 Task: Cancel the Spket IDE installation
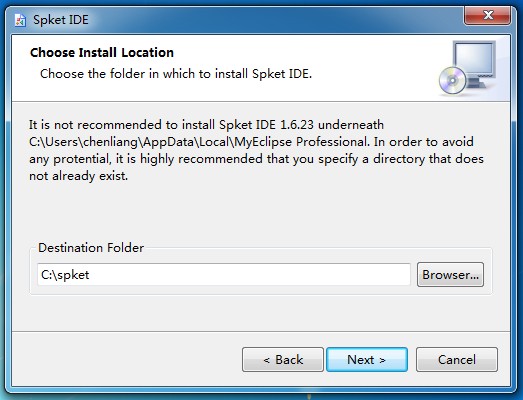coord(457,359)
